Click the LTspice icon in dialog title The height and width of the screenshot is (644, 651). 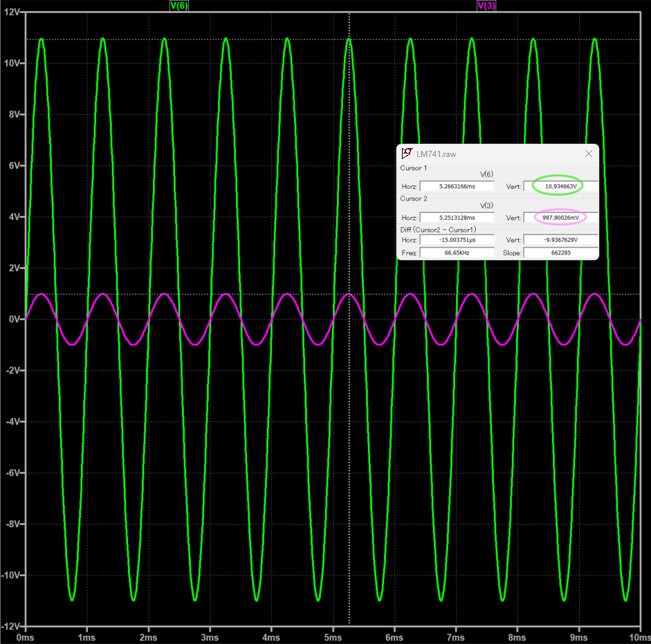(x=407, y=154)
